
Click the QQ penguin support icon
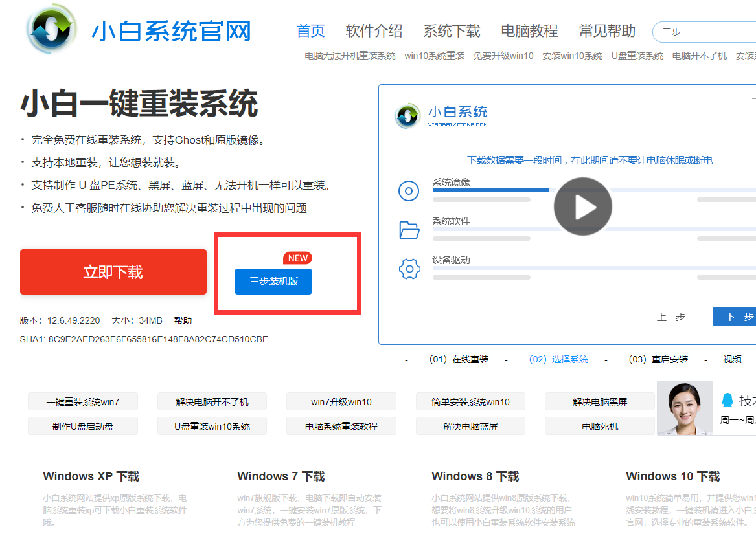click(x=727, y=400)
